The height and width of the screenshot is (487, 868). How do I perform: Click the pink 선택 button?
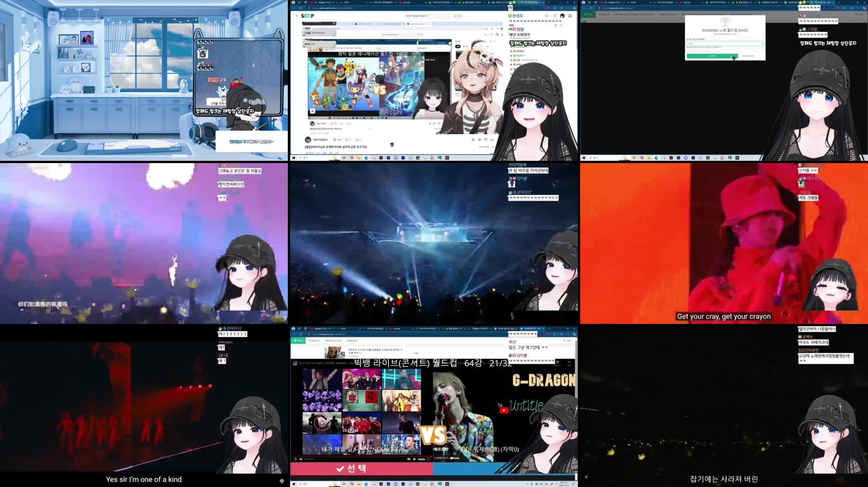click(x=361, y=468)
